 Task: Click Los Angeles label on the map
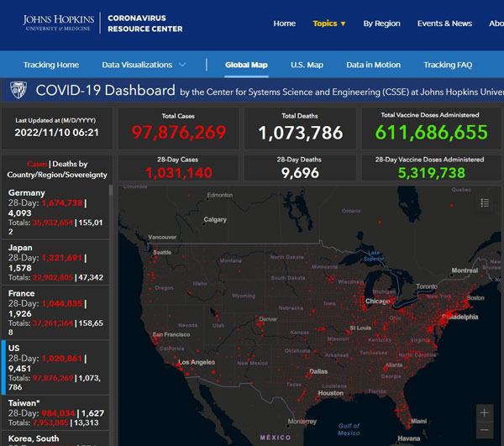click(x=197, y=362)
